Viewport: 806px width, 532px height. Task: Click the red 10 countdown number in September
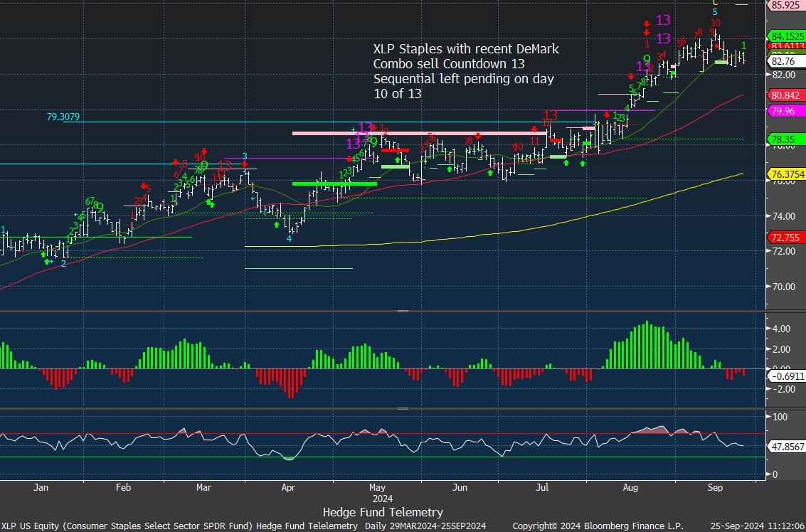click(716, 23)
